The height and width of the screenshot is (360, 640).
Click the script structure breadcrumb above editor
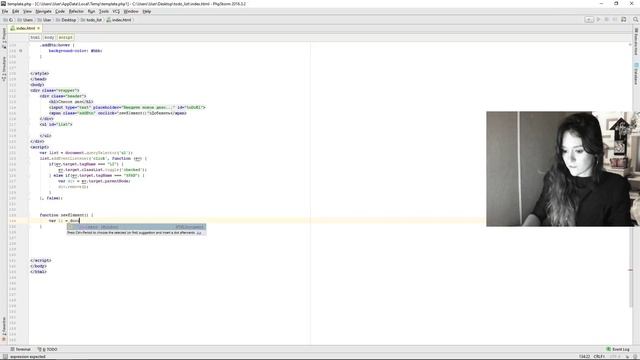coord(65,37)
